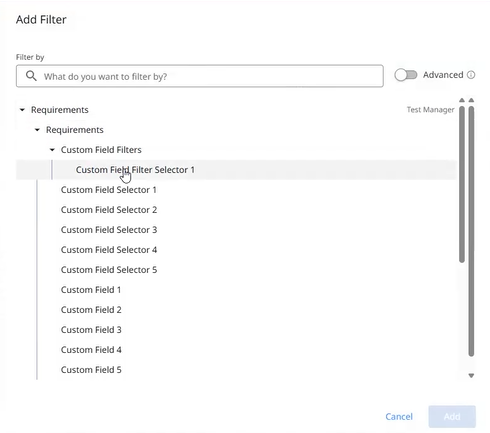
Task: Click the Add button
Action: (452, 416)
